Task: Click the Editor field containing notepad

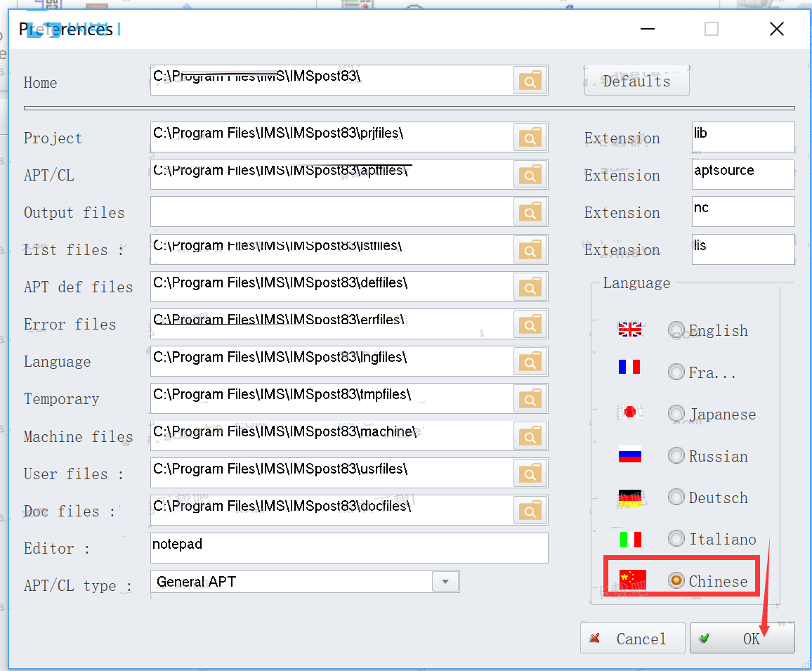Action: coord(349,548)
